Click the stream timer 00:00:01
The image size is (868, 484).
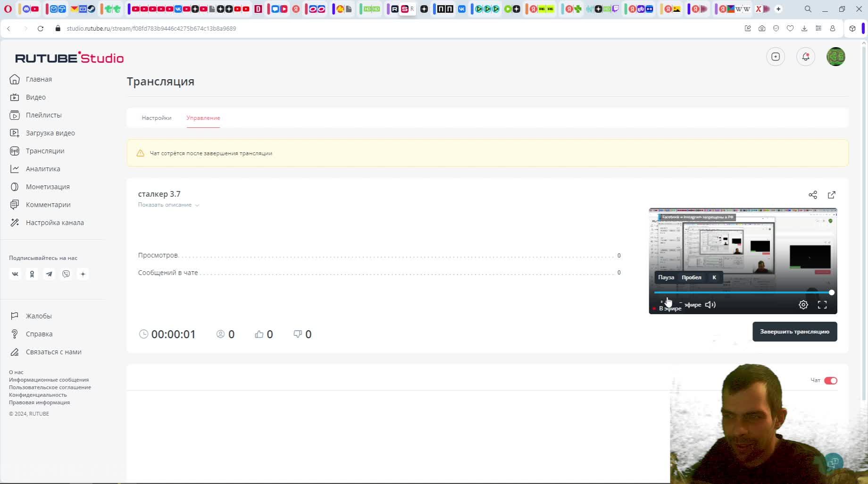coord(174,334)
